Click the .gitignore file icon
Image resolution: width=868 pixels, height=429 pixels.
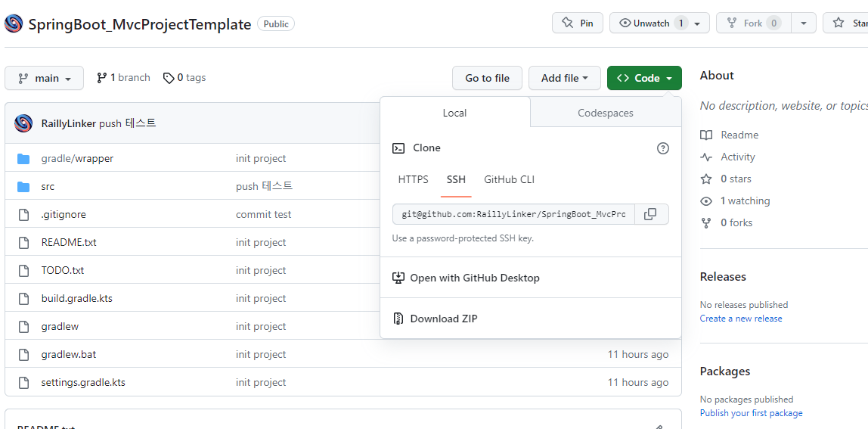(x=23, y=215)
